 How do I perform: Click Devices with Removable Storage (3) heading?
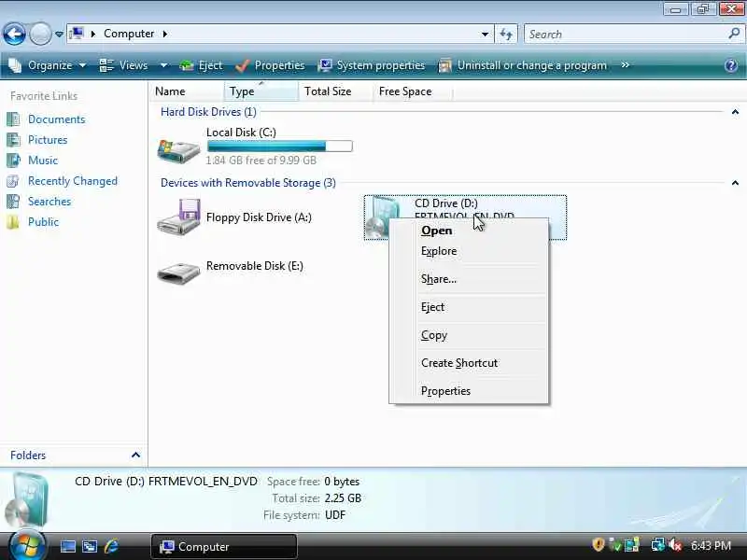[x=247, y=183]
